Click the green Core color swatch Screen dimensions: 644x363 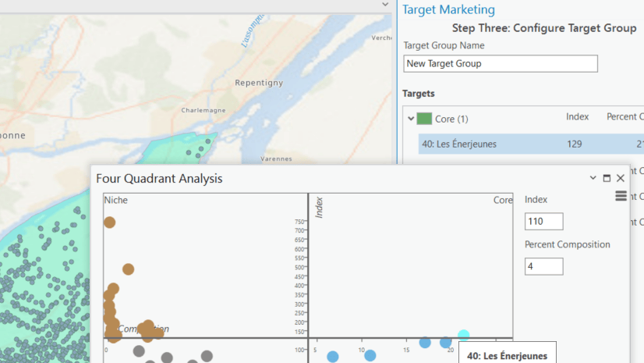[x=424, y=119]
